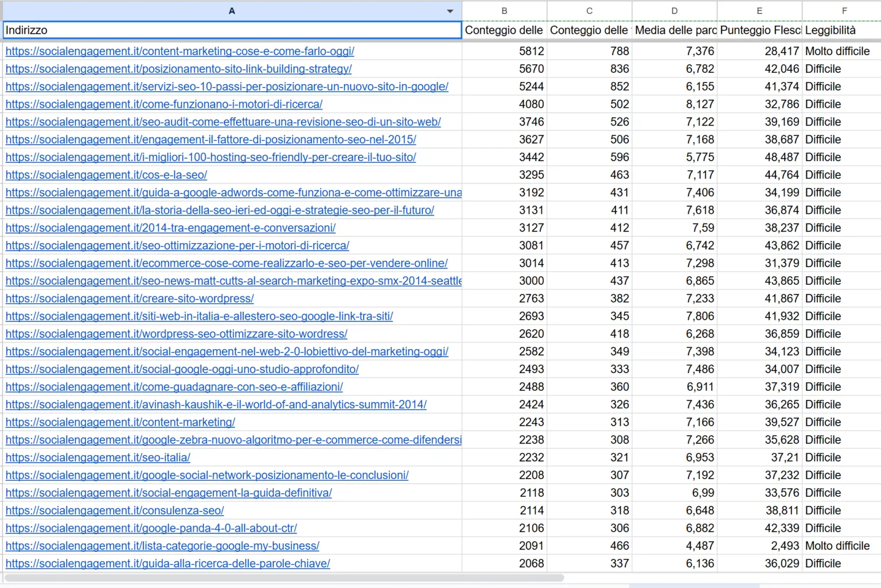881x588 pixels.
Task: Open the guida-alla-ricerca-delle-parole-chiave link
Action: point(167,563)
